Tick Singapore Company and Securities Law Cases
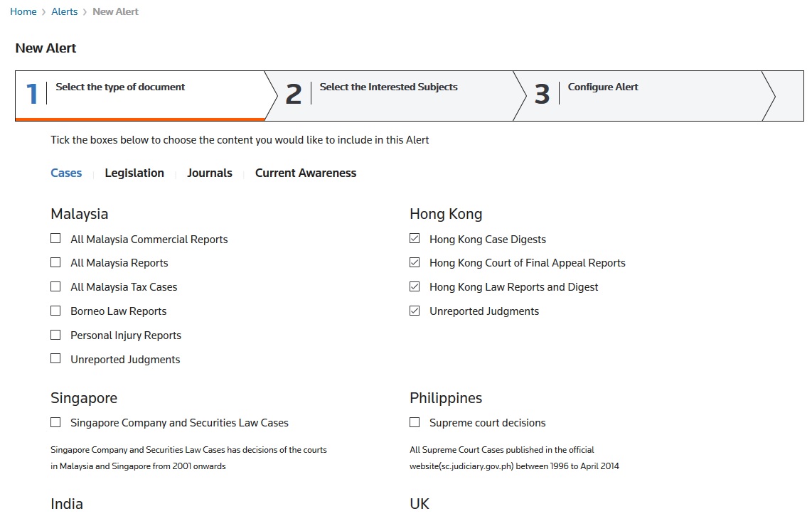Screen dimensions: 812x521 click(55, 422)
